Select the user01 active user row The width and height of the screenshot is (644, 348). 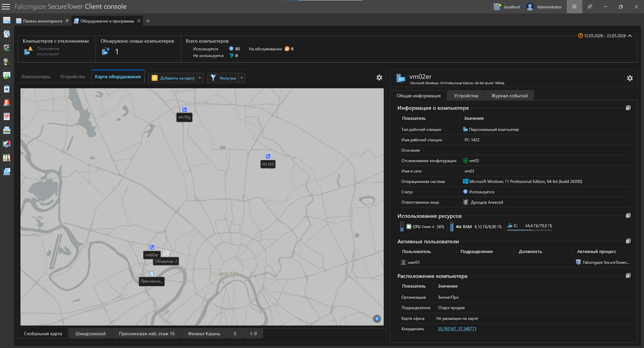pos(514,262)
